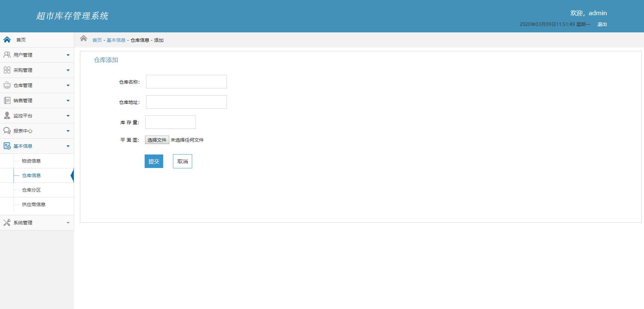Expand the 销售管理 dropdown arrow
This screenshot has width=644, height=309.
pos(68,101)
